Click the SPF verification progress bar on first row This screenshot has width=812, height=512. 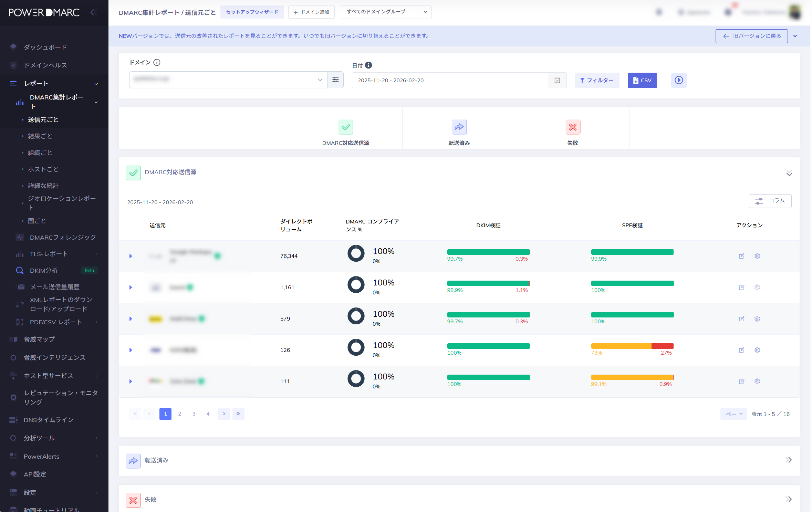click(632, 252)
